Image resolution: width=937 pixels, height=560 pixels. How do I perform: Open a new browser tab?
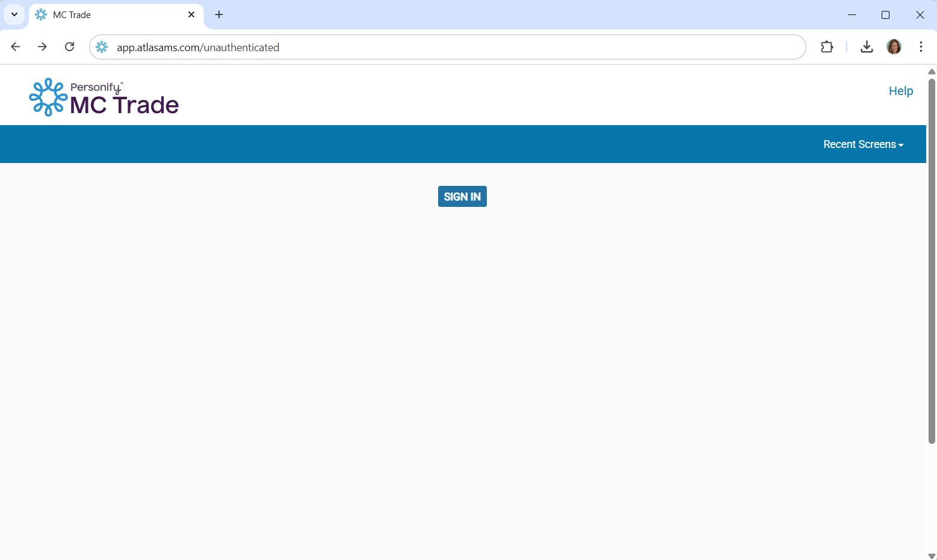(219, 14)
